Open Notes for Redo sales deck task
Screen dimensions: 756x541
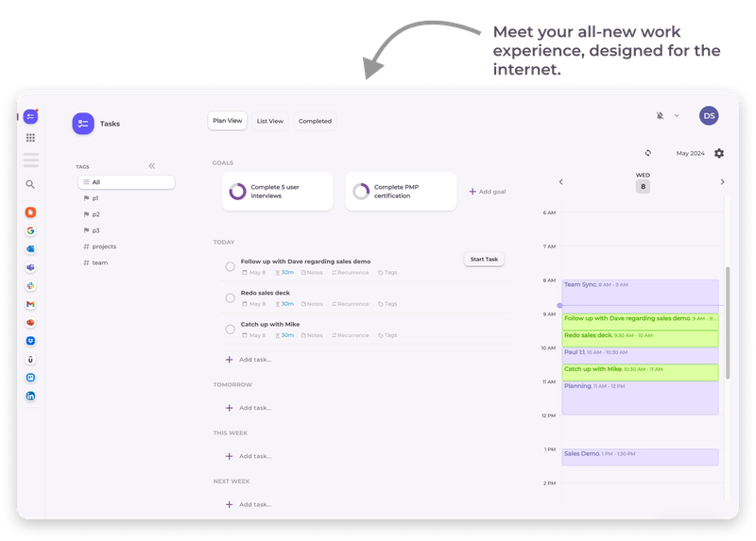[x=312, y=304]
